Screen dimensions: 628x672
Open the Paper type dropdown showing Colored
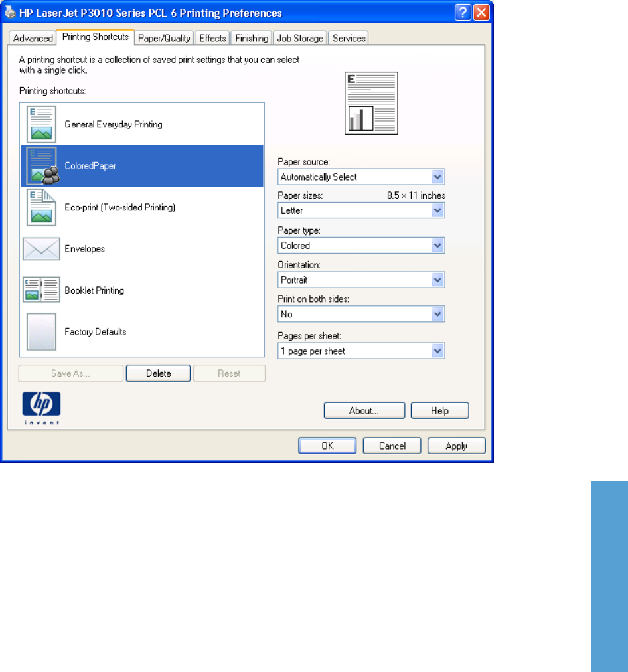click(x=361, y=246)
